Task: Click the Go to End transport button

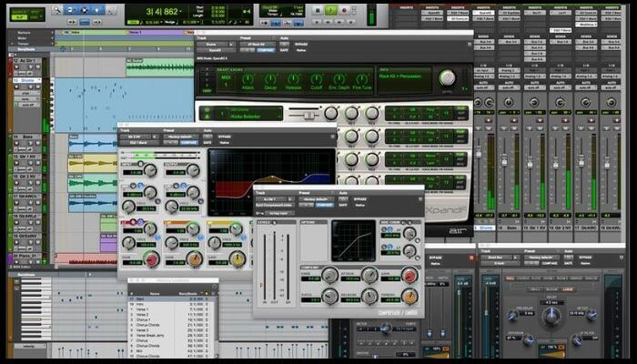Action: click(351, 23)
